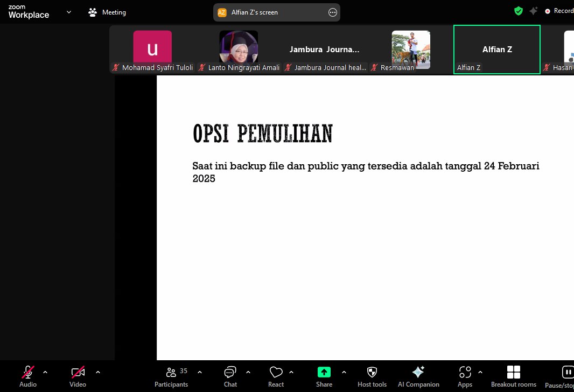Open the Participants panel
574x392 pixels.
tap(171, 376)
